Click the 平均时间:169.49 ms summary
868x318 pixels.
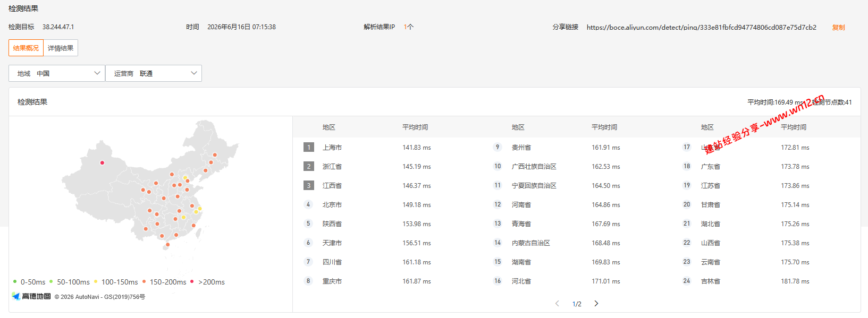(x=776, y=102)
